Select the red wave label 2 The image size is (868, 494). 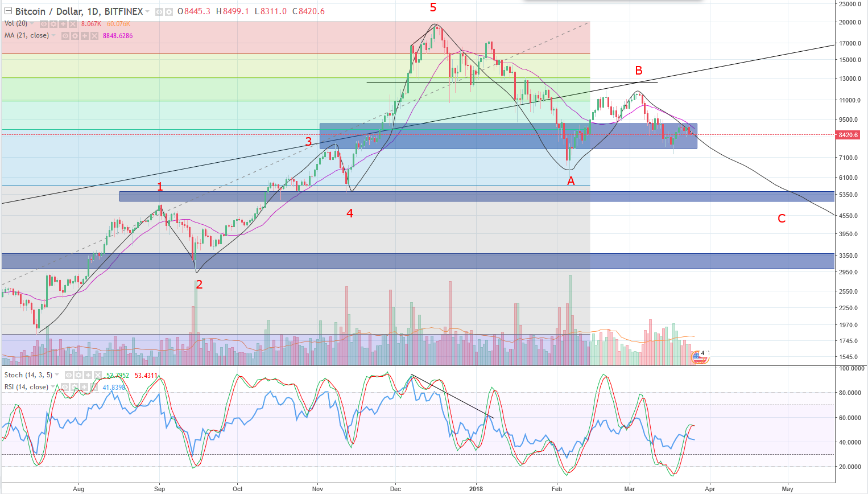pyautogui.click(x=199, y=285)
